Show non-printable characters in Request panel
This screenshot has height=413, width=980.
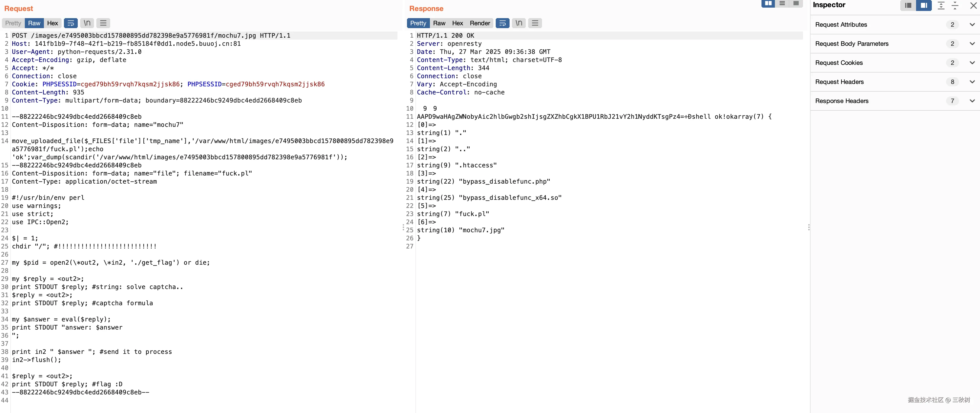[x=87, y=23]
